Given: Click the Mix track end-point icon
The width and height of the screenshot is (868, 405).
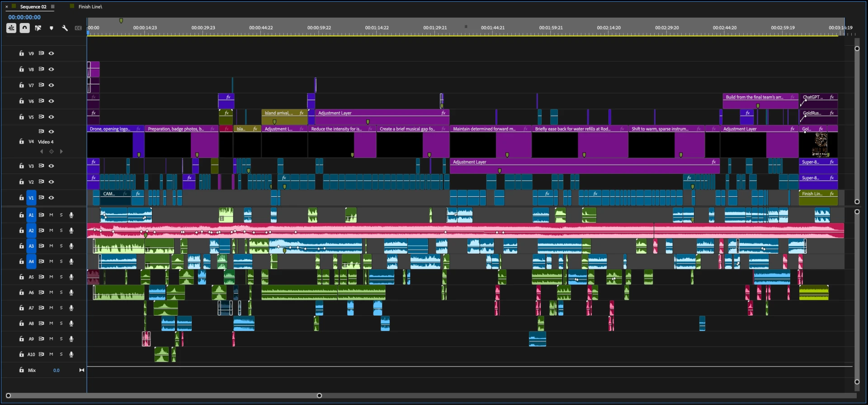Looking at the screenshot, I should 82,370.
